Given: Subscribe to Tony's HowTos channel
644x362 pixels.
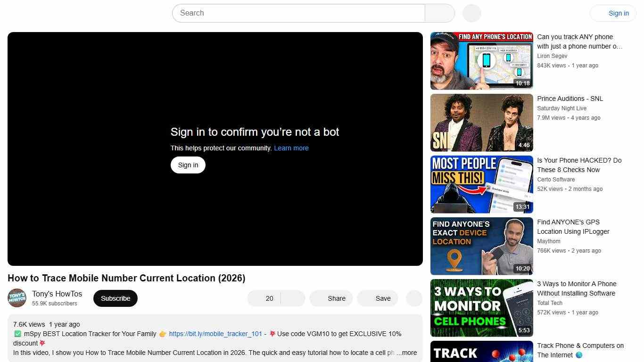Looking at the screenshot, I should point(115,298).
